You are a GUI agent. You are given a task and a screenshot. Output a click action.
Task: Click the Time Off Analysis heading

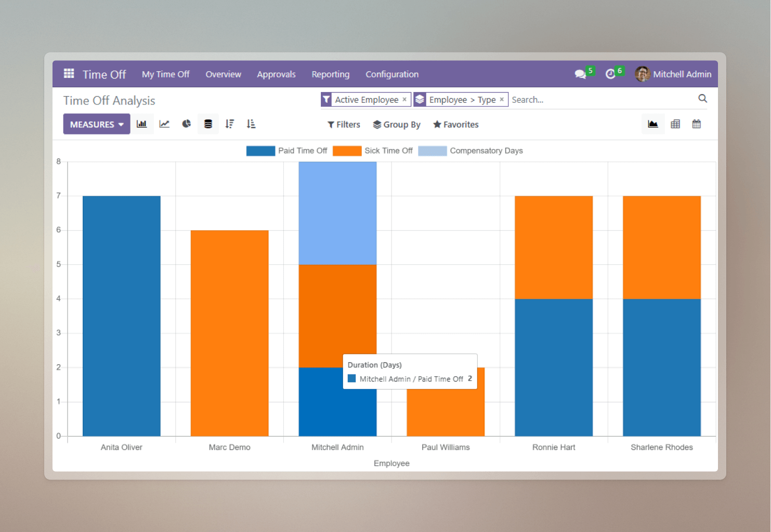109,101
